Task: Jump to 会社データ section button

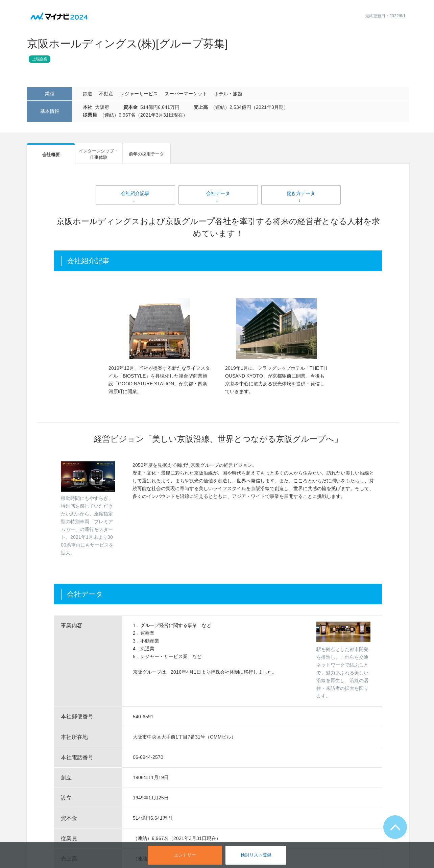Action: tap(218, 195)
